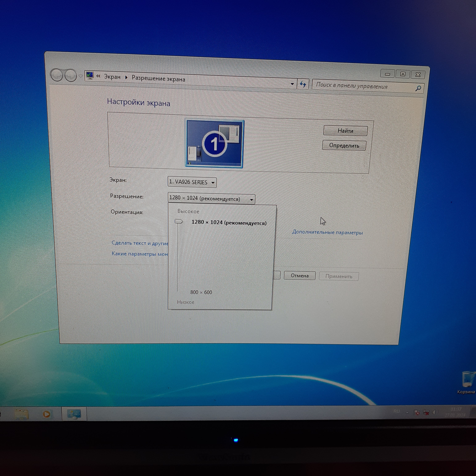Click the network status tray icon
Screen dimensions: 476x476
(426, 412)
